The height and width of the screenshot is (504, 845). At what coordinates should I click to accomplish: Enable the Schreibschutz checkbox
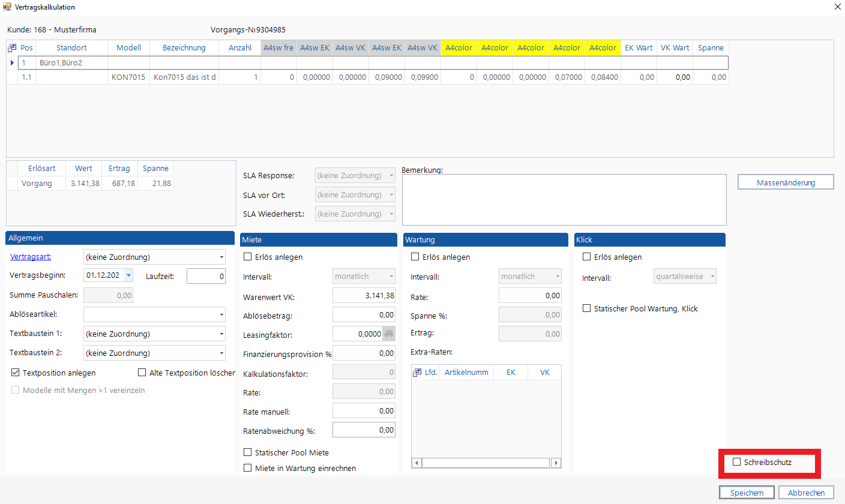click(x=737, y=462)
